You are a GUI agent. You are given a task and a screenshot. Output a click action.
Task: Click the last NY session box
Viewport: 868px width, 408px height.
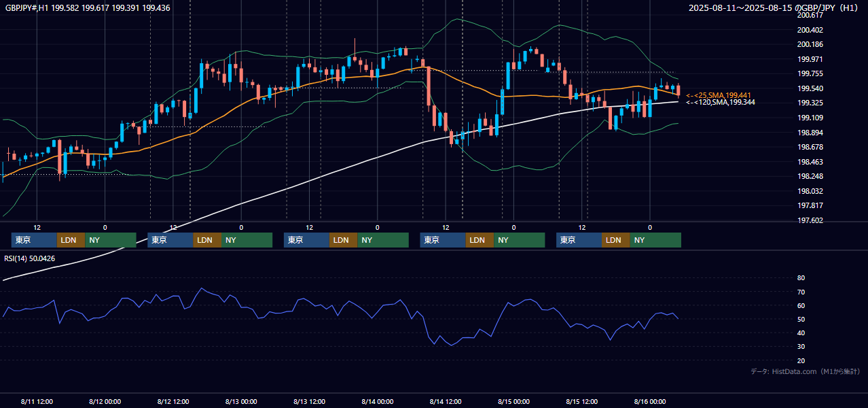click(655, 240)
